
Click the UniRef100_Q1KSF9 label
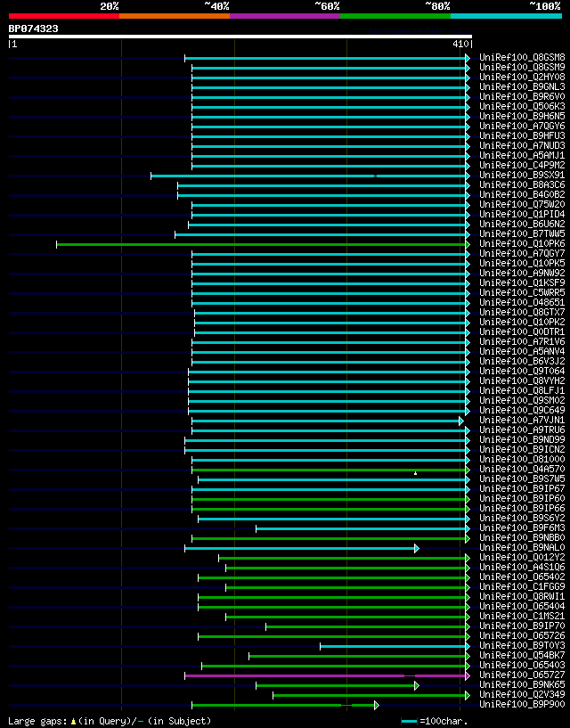pos(522,282)
